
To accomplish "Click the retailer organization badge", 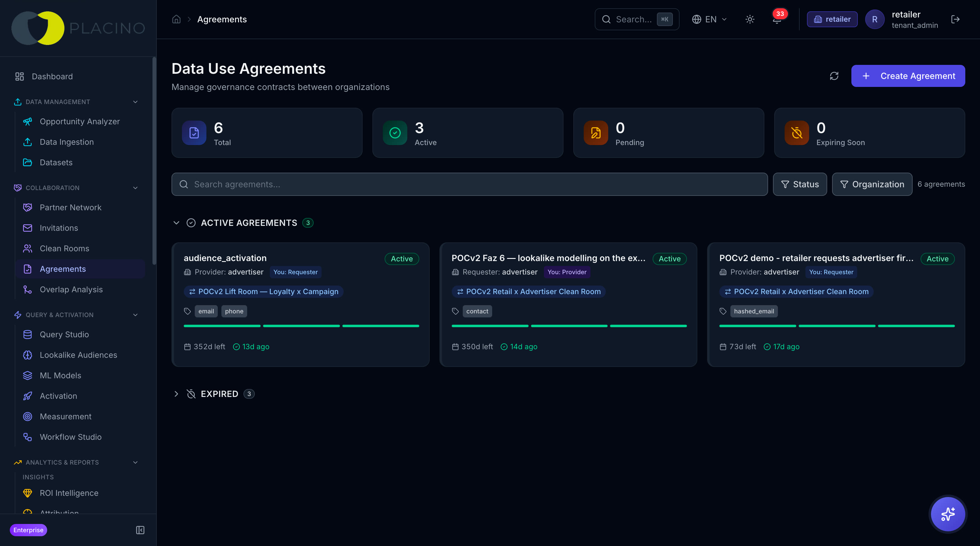I will click(832, 19).
